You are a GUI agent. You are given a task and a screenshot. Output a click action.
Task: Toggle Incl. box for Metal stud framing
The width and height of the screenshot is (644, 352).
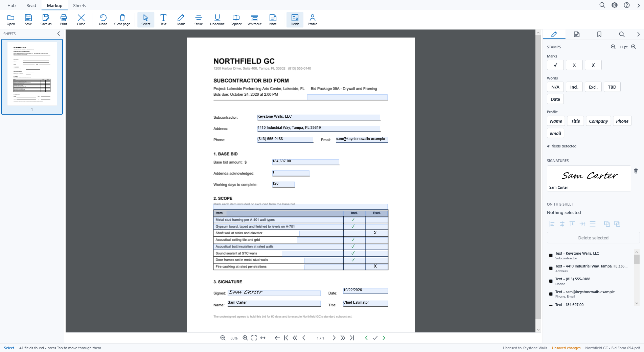354,220
